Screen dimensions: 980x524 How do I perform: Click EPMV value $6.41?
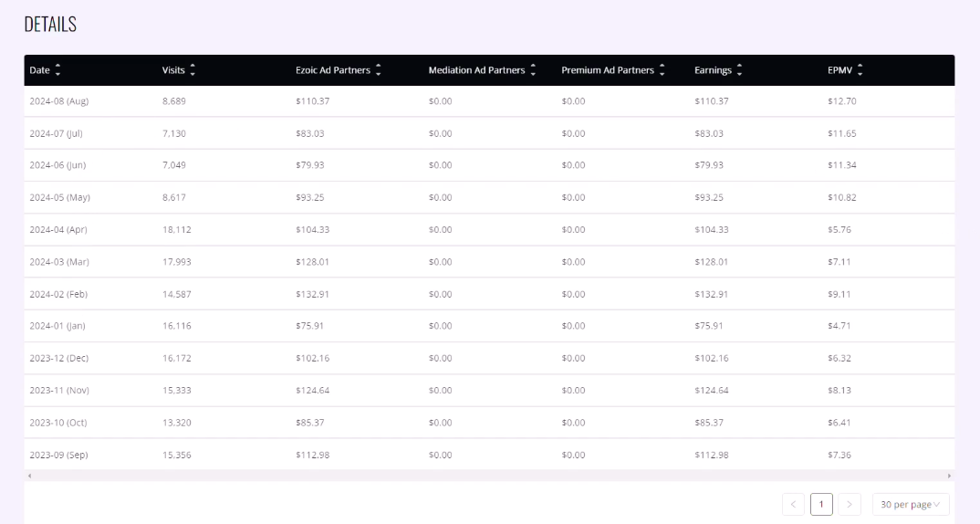(839, 423)
